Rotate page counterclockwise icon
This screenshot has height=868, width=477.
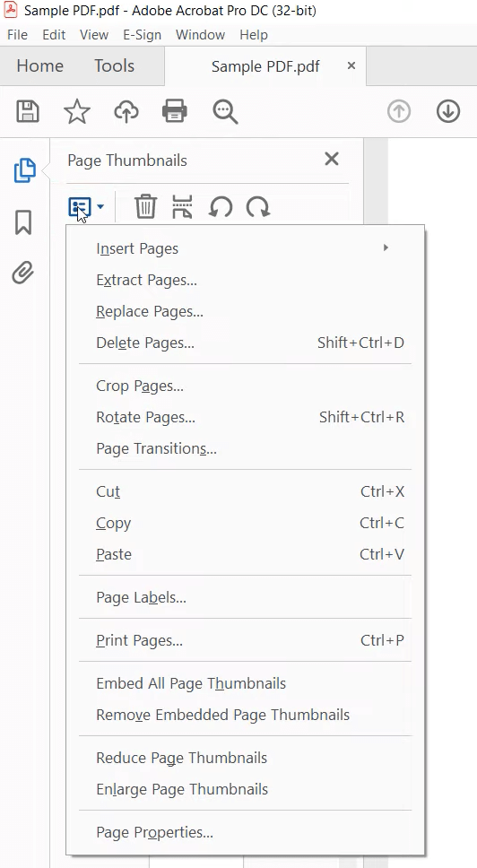pyautogui.click(x=221, y=206)
